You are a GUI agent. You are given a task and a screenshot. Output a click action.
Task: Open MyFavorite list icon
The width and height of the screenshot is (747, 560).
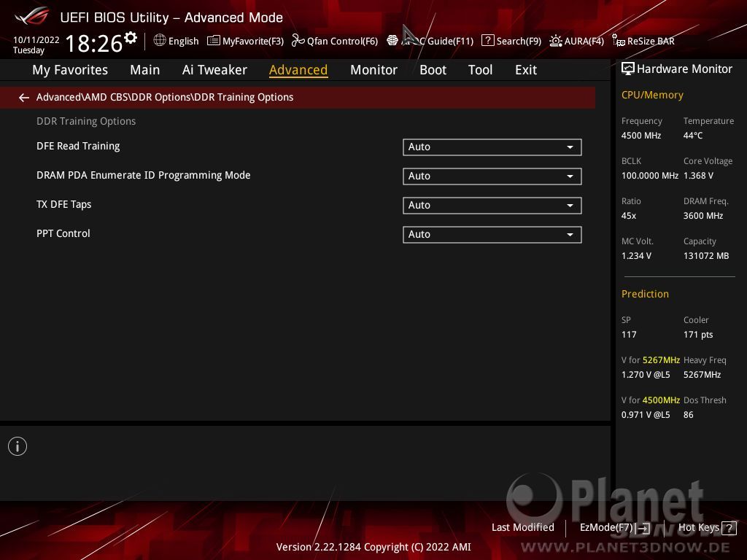click(214, 41)
